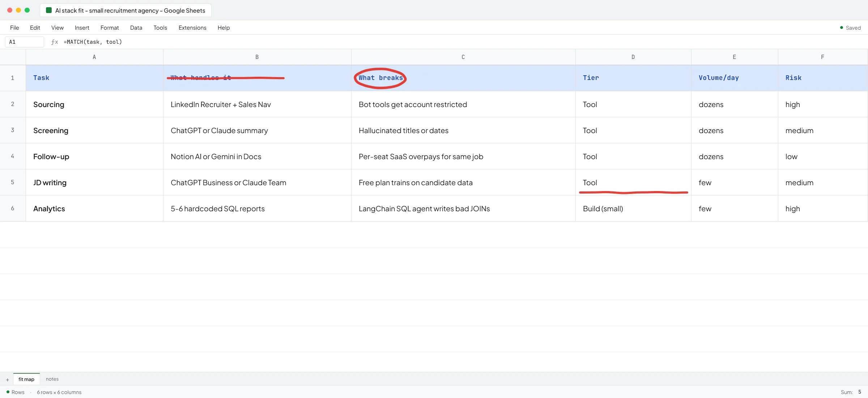
Task: Open the Edit menu
Action: click(x=35, y=28)
